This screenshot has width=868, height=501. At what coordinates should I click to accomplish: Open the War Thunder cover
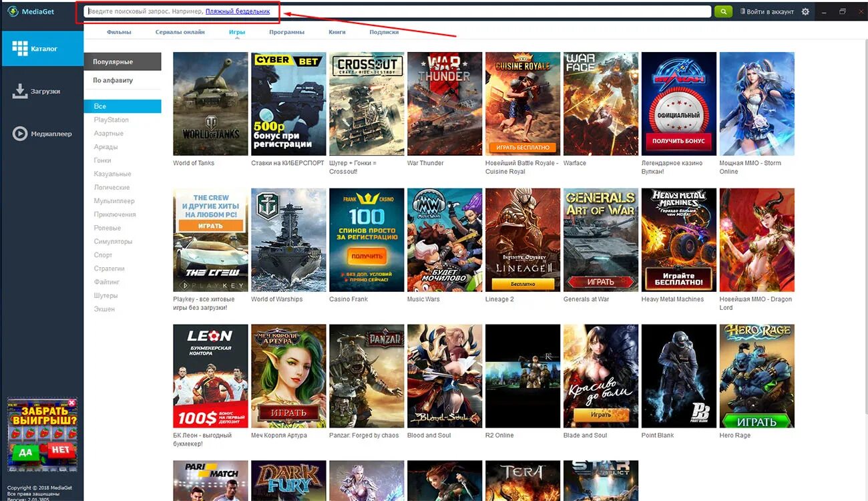[x=445, y=104]
